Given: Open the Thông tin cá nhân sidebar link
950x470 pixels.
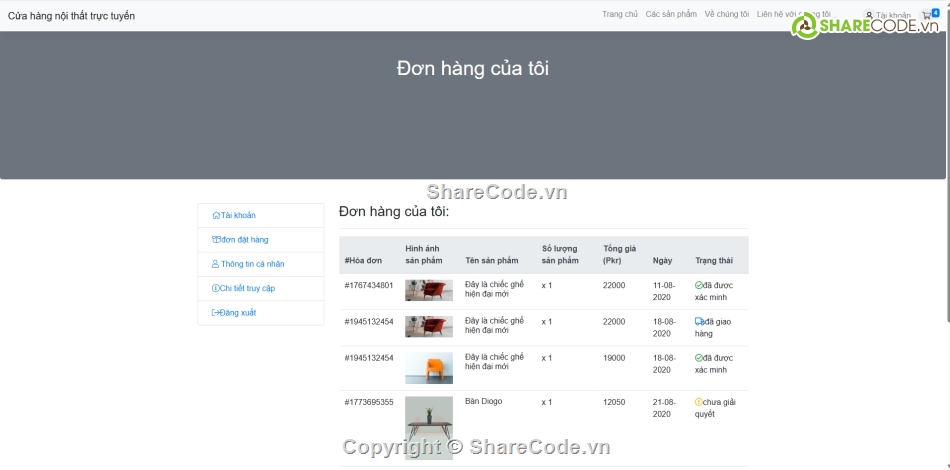Looking at the screenshot, I should [252, 264].
